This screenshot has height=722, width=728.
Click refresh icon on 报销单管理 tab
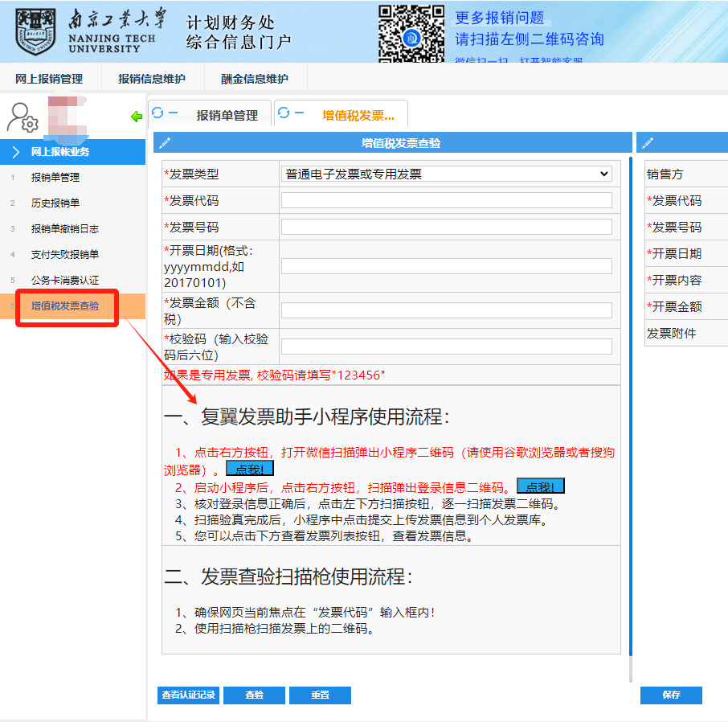(x=157, y=113)
